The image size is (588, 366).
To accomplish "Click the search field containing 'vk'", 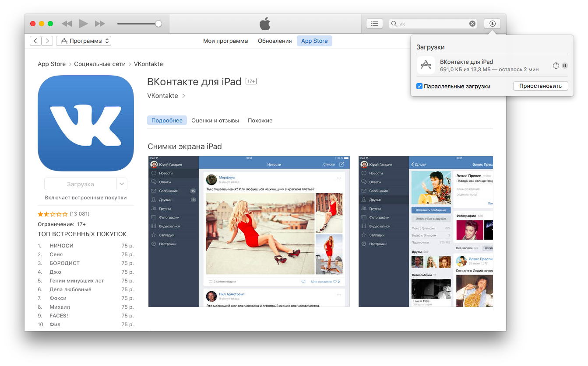I will point(433,24).
